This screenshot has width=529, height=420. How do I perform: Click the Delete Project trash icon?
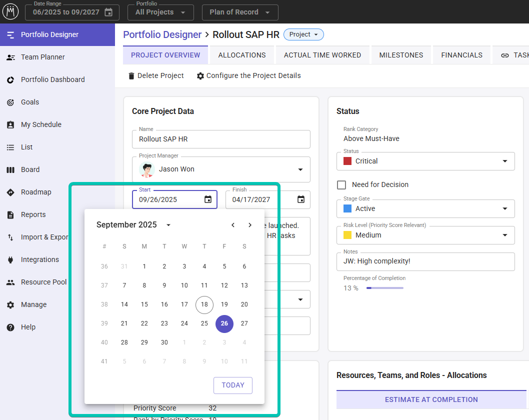(x=131, y=76)
